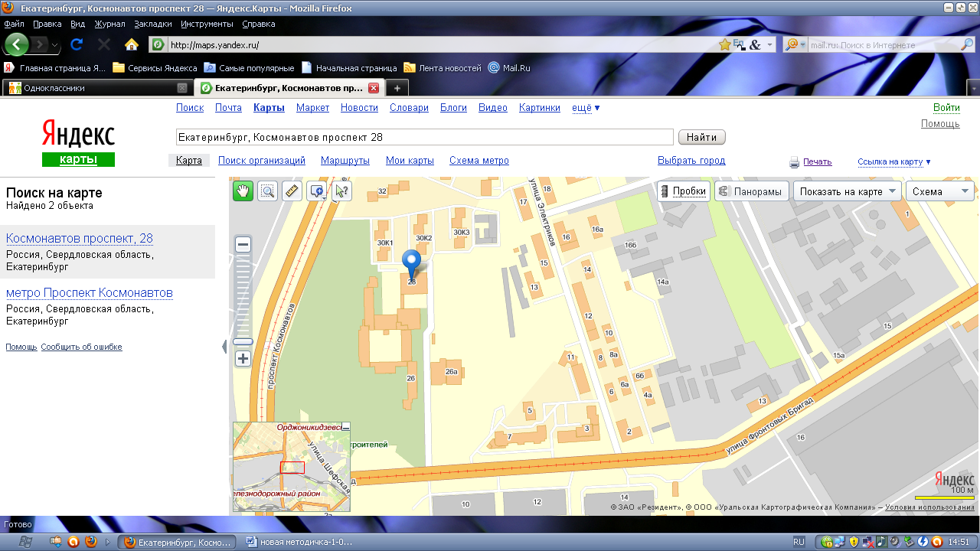
Task: Open the Ссылка на карту dropdown
Action: tap(894, 161)
